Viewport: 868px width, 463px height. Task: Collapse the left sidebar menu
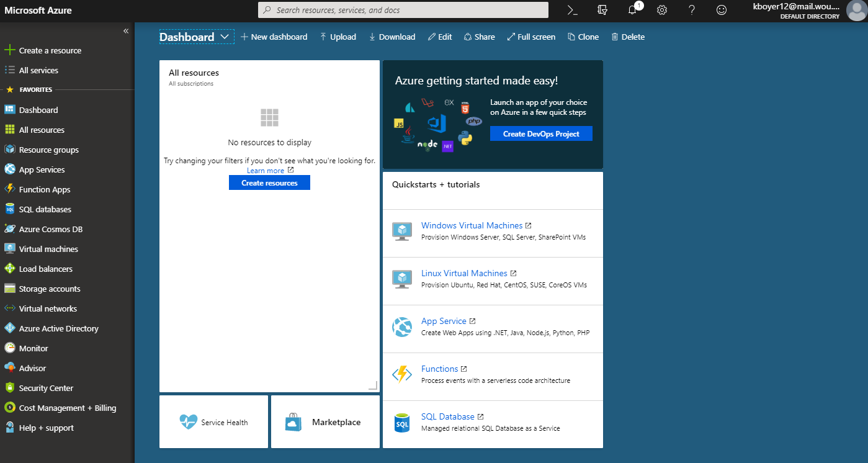(x=125, y=30)
